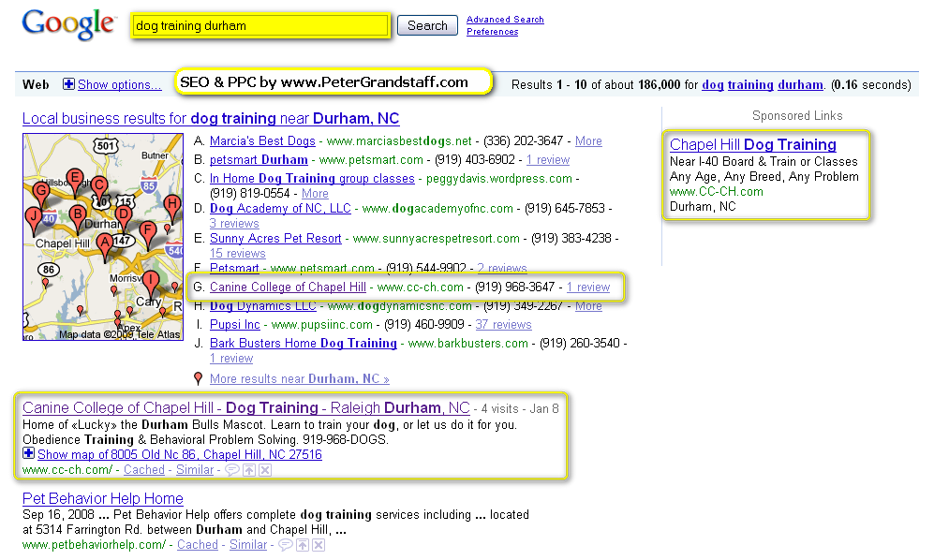Expand Show options plus icon
Image resolution: width=934 pixels, height=560 pixels.
[68, 84]
